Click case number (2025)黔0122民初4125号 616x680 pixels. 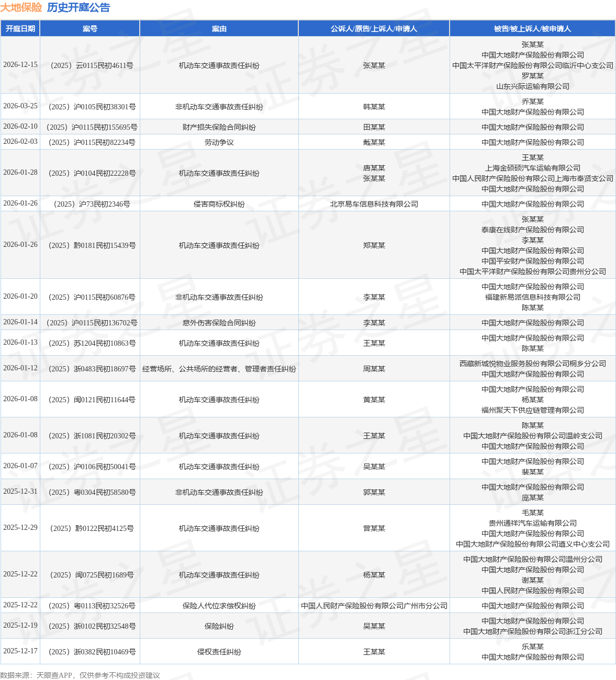tap(90, 528)
